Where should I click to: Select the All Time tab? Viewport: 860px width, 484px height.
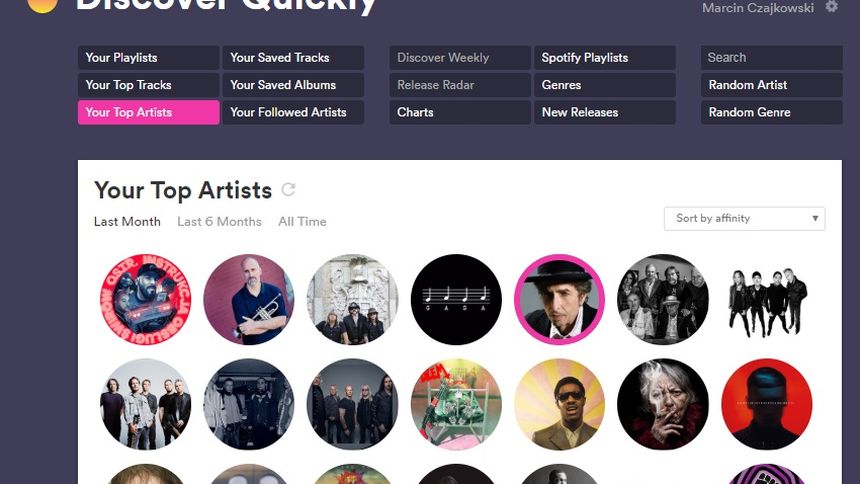(x=302, y=222)
